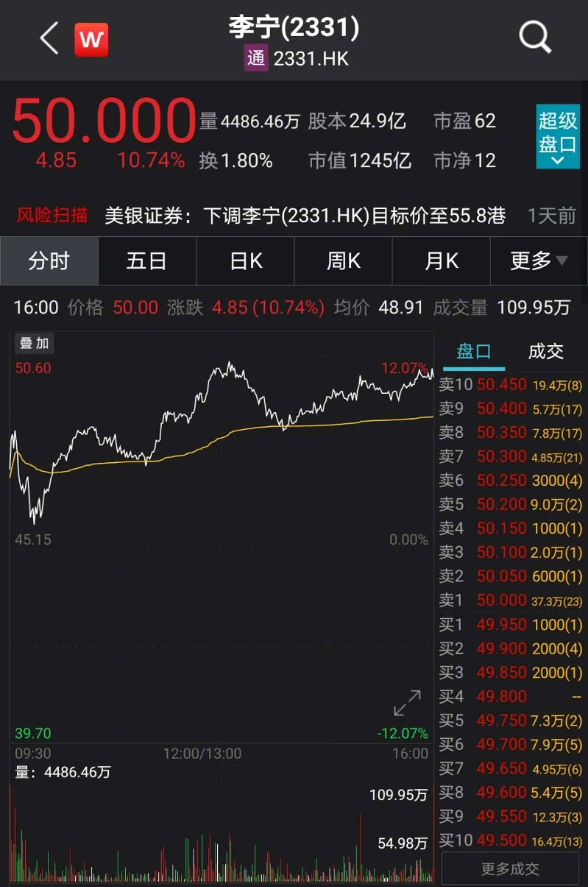Select the 卖10 50.450 order row
This screenshot has height=887, width=588.
pyautogui.click(x=511, y=384)
